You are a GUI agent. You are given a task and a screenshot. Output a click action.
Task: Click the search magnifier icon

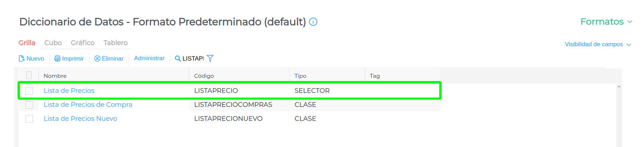pos(177,58)
